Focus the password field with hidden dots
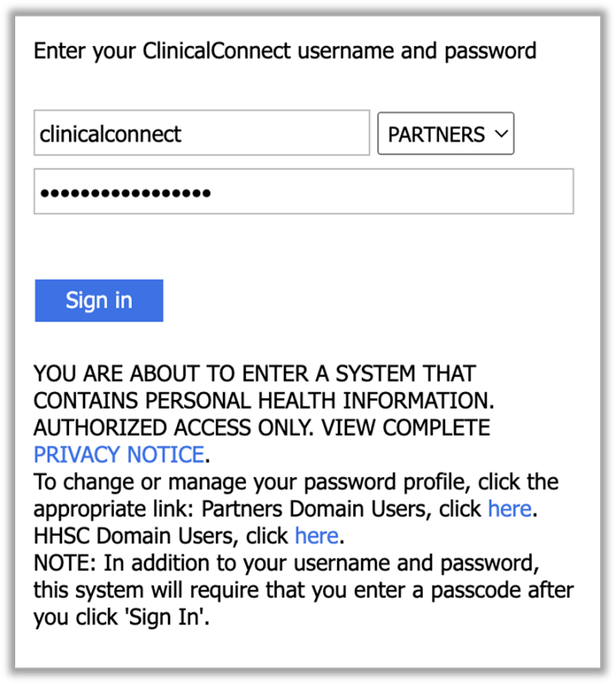 pyautogui.click(x=305, y=192)
